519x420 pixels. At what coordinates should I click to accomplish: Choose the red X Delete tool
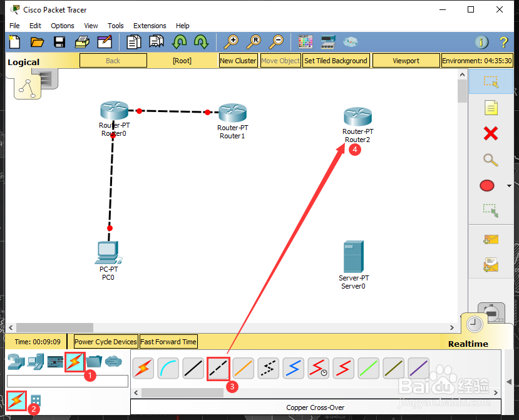coord(491,134)
